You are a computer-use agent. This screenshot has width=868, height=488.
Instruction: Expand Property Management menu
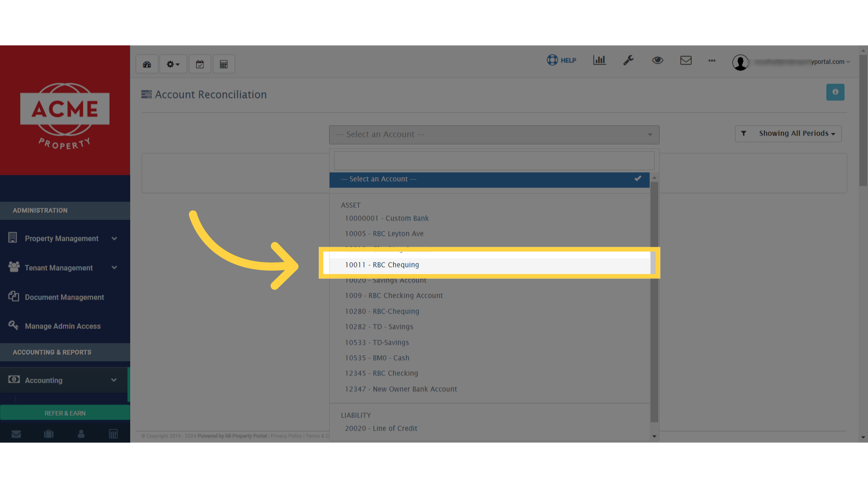[x=65, y=239]
